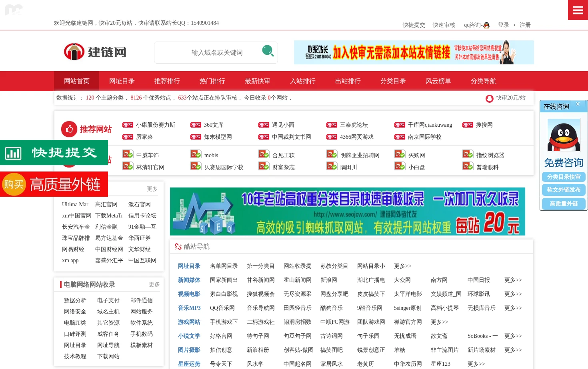
Task: Open the Ultima Mar site link
Action: coord(75,205)
